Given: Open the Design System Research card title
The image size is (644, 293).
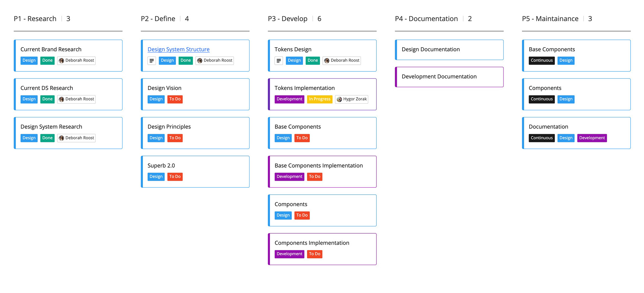Looking at the screenshot, I should (51, 127).
